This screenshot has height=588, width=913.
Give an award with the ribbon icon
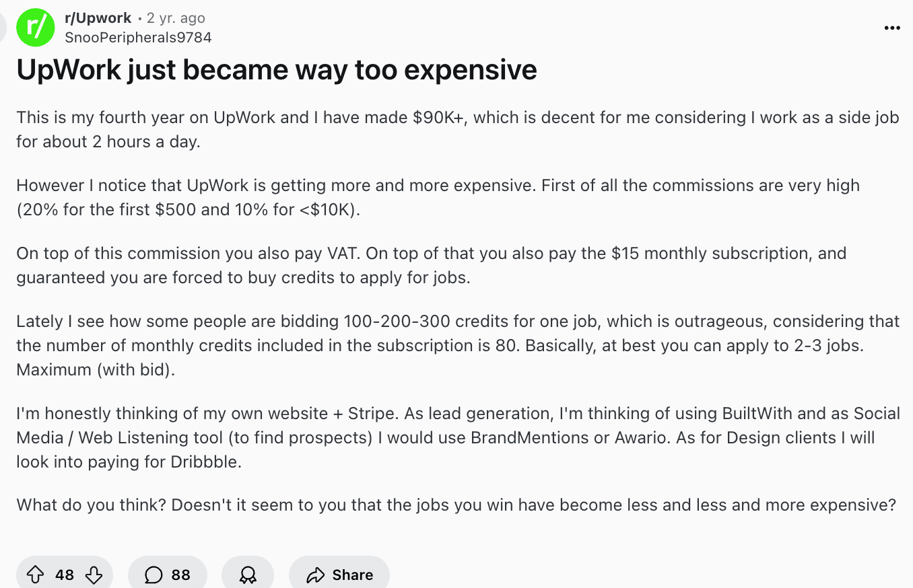248,574
